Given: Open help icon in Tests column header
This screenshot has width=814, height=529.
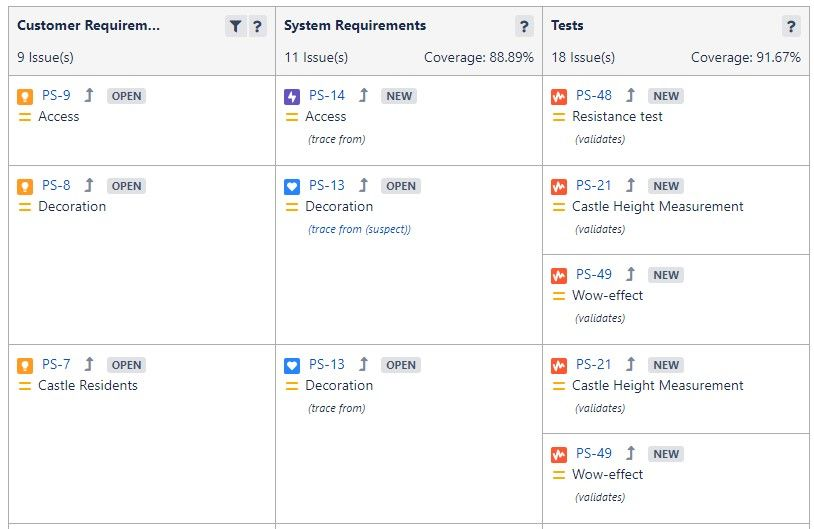Looking at the screenshot, I should point(791,26).
